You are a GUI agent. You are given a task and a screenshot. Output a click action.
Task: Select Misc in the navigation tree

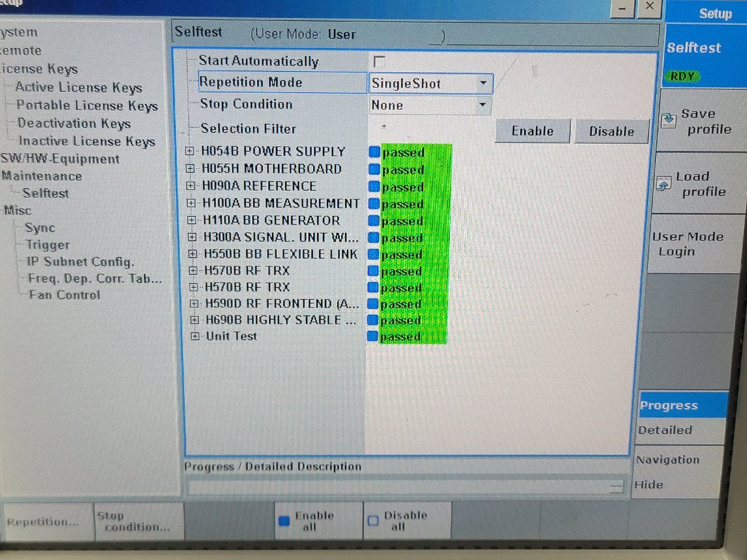point(17,210)
